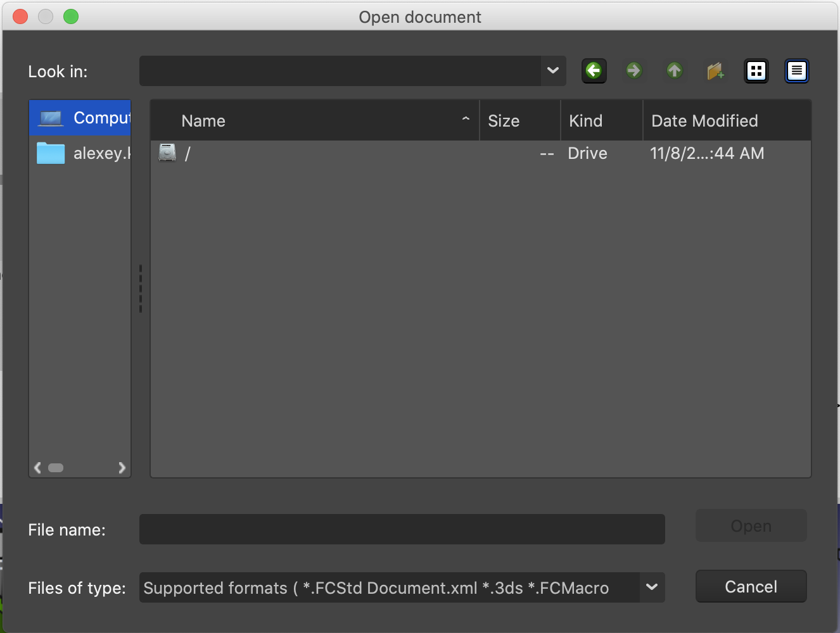Expand the file format filter list

(x=651, y=587)
